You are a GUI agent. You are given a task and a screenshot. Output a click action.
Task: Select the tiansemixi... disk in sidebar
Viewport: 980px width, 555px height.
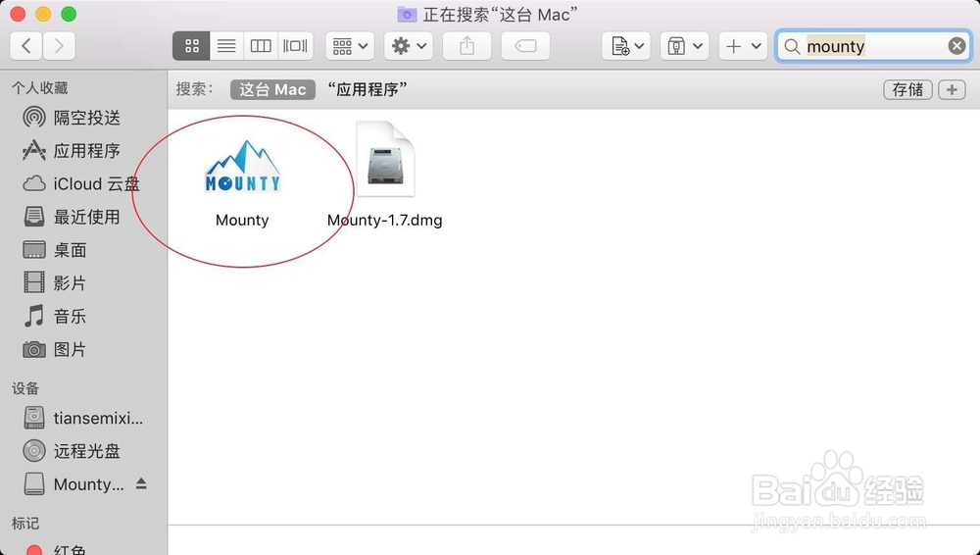(83, 418)
